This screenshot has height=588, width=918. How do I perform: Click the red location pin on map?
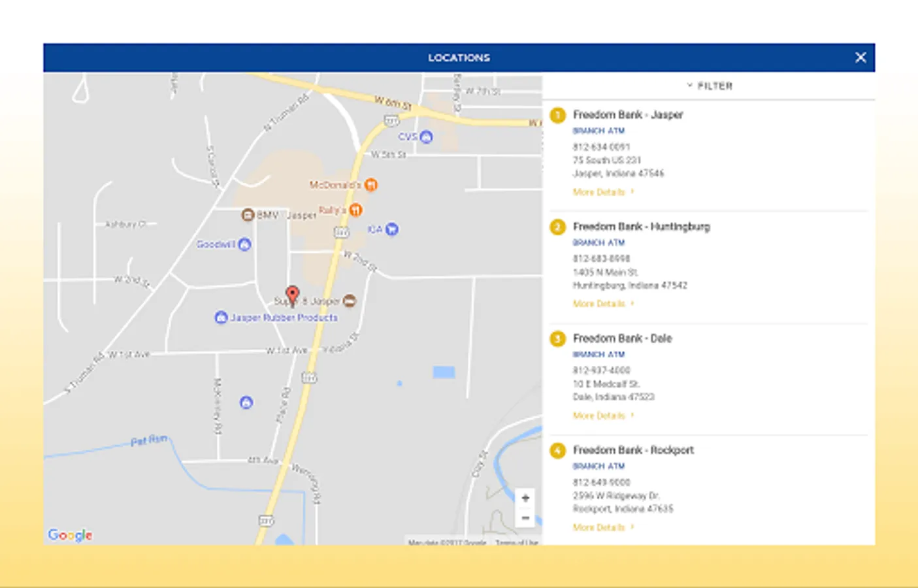tap(293, 295)
